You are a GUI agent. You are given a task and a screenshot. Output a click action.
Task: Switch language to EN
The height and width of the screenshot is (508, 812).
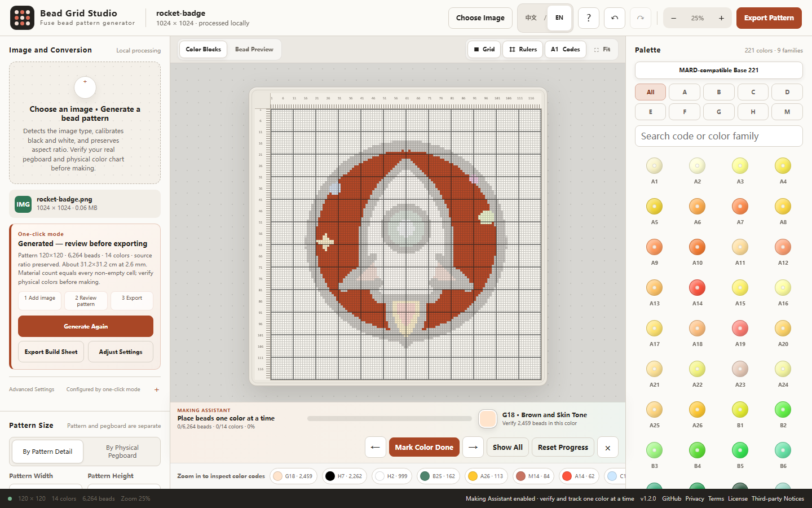pyautogui.click(x=559, y=18)
